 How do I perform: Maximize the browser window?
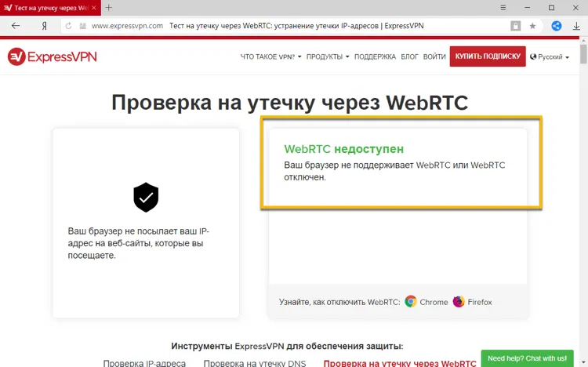click(x=551, y=8)
